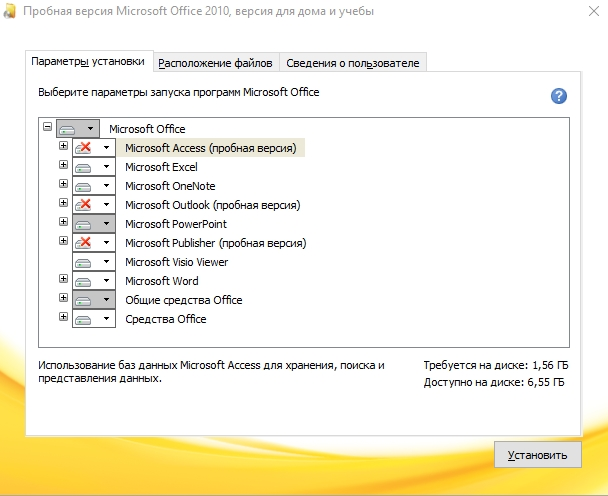Click the Выберите параметры запуска heading text
This screenshot has height=496, width=608.
pos(179,92)
